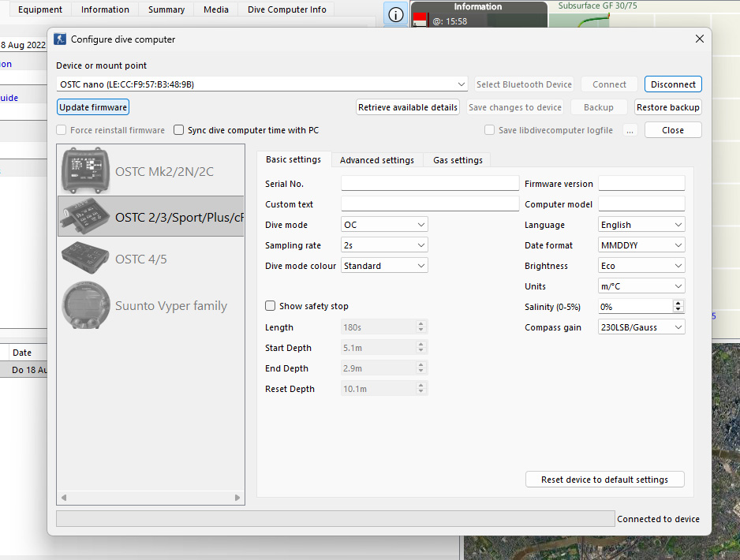Image resolution: width=740 pixels, height=560 pixels.
Task: Open Equipment tab in main window
Action: (40, 9)
